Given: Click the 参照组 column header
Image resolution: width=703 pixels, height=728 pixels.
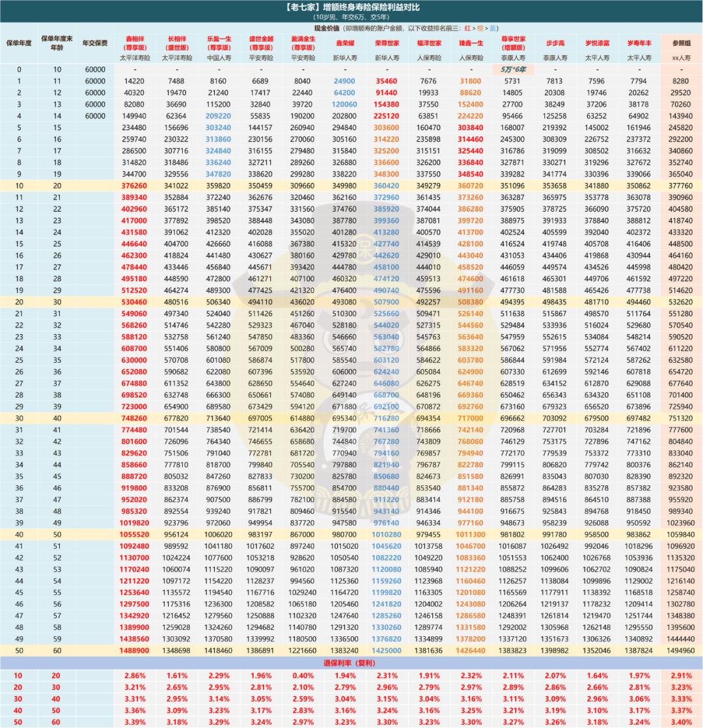Looking at the screenshot, I should [682, 43].
